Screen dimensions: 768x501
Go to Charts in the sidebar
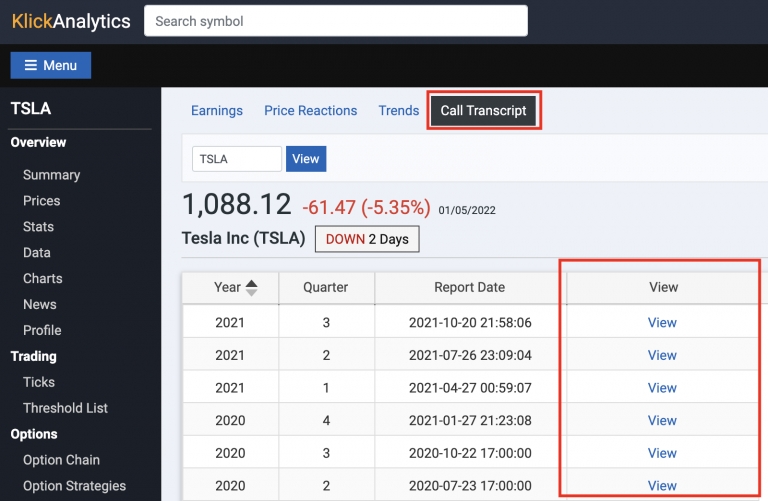point(42,279)
